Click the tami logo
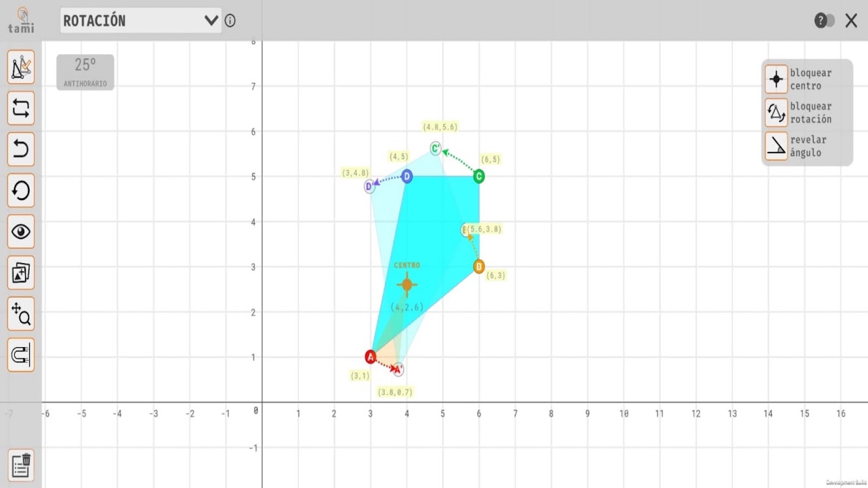868x488 pixels. tap(21, 20)
